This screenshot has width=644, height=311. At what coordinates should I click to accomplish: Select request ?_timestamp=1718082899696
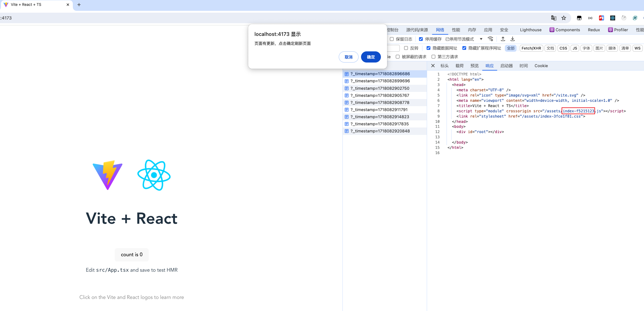[x=385, y=81]
